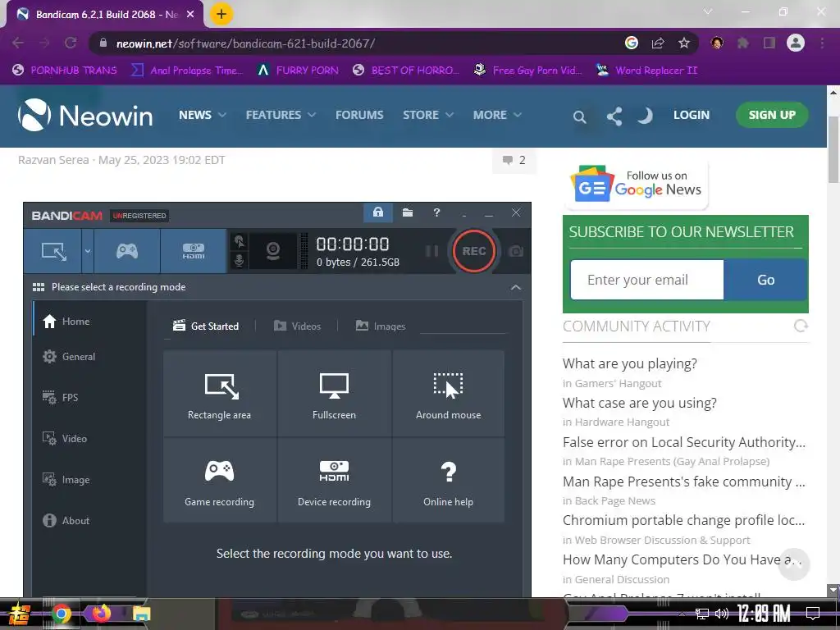Switch to the Images tab
Viewport: 840px width, 630px height.
[x=381, y=326]
